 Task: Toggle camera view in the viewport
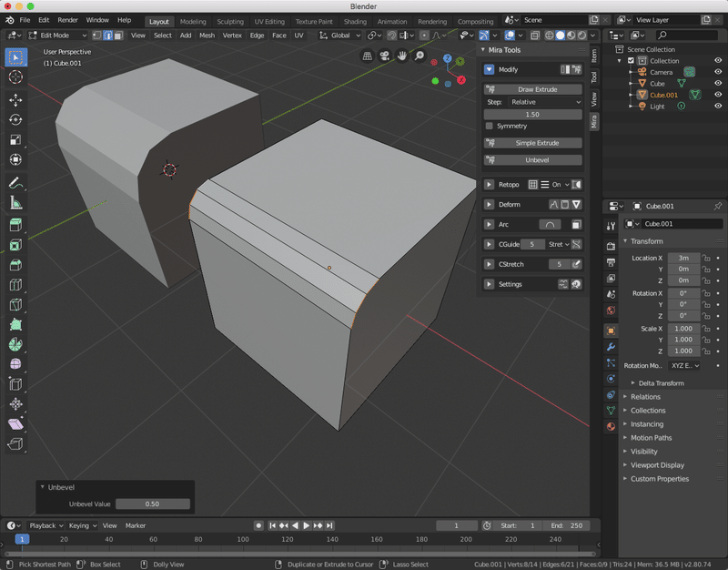pyautogui.click(x=385, y=56)
